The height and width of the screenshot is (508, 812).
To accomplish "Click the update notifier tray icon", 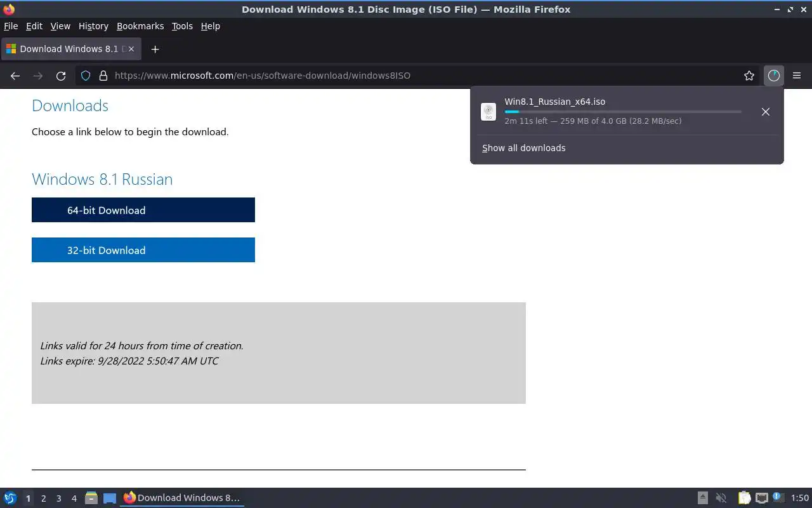I will tap(778, 498).
